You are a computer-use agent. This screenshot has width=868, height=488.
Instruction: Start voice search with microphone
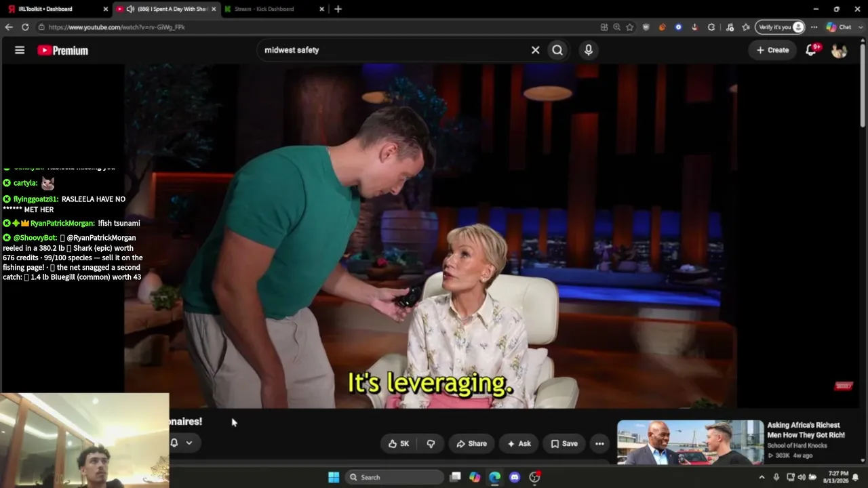589,50
